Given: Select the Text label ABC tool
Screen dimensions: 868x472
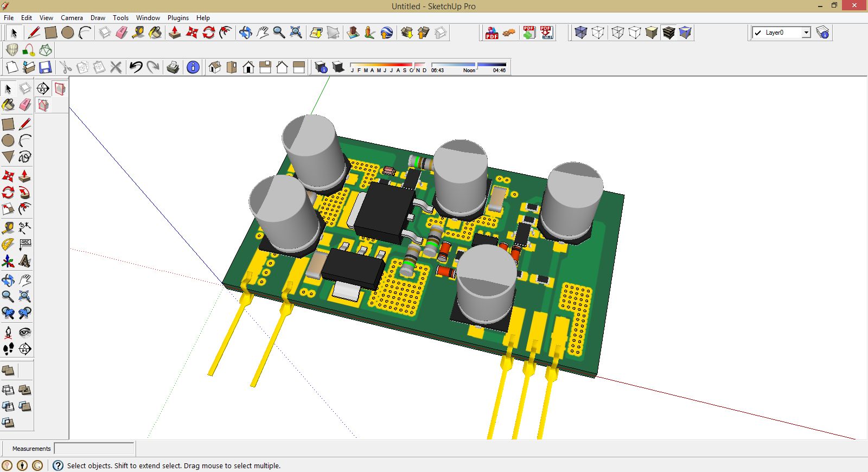Looking at the screenshot, I should [25, 245].
